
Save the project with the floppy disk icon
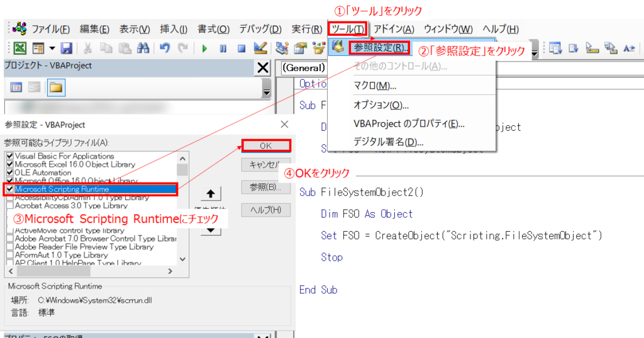pos(67,48)
